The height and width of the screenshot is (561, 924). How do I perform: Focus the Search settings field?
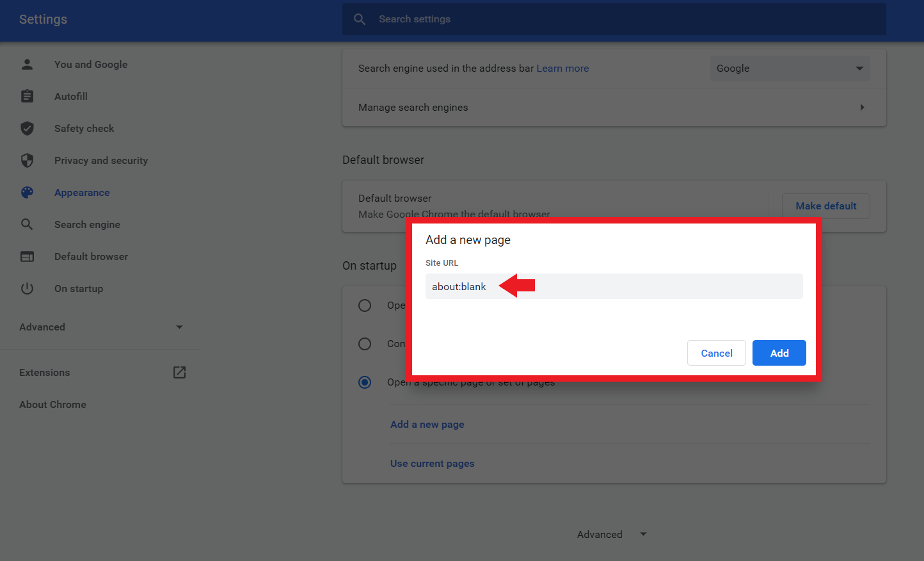click(614, 19)
